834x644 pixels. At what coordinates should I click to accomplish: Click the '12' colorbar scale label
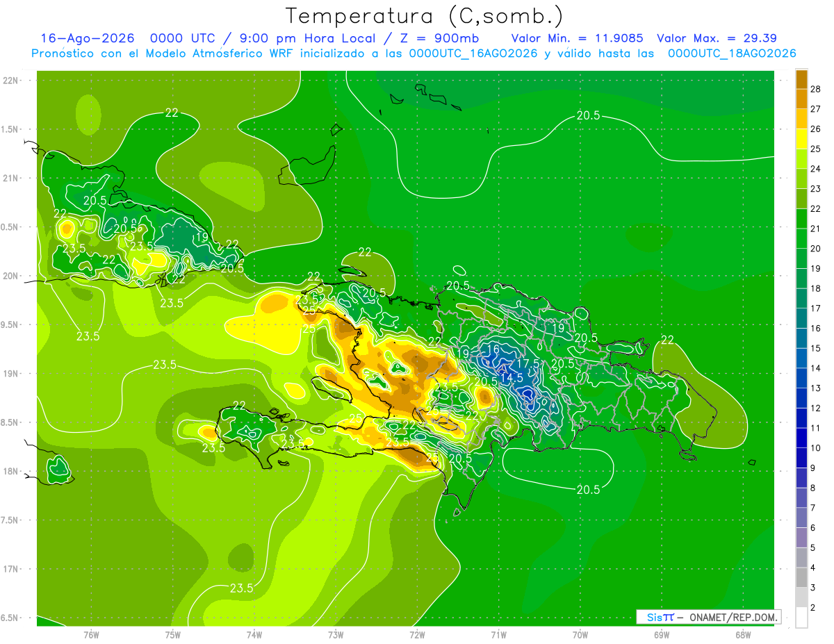pos(816,408)
